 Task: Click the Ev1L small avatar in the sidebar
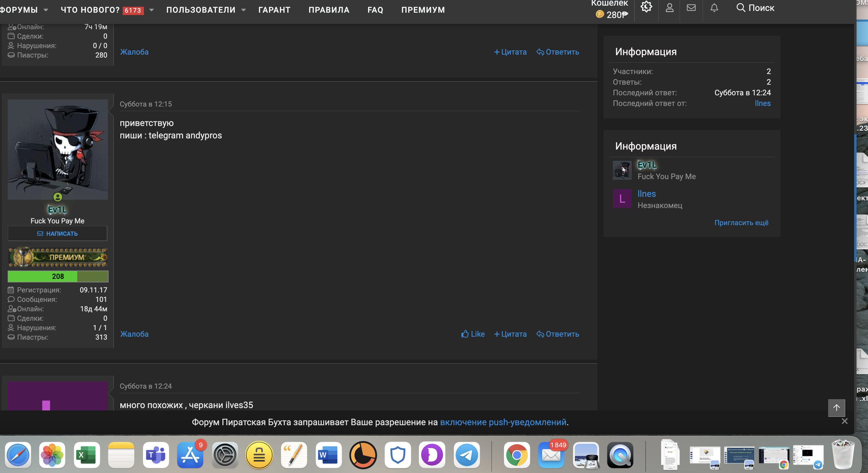[x=622, y=170]
